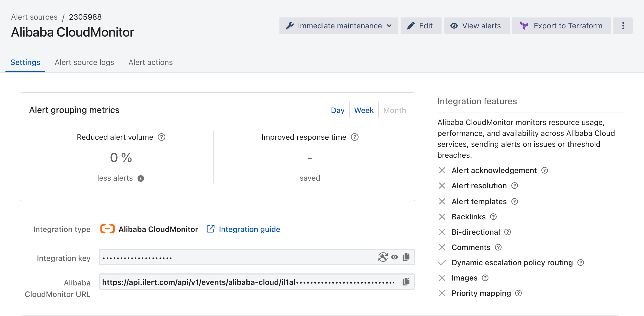Open the Alert source logs tab
This screenshot has width=644, height=316.
tap(84, 62)
